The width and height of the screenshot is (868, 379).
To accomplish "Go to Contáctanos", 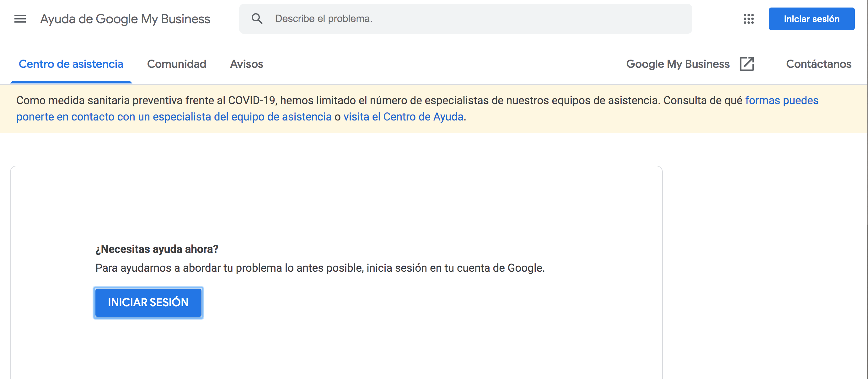I will pos(818,64).
